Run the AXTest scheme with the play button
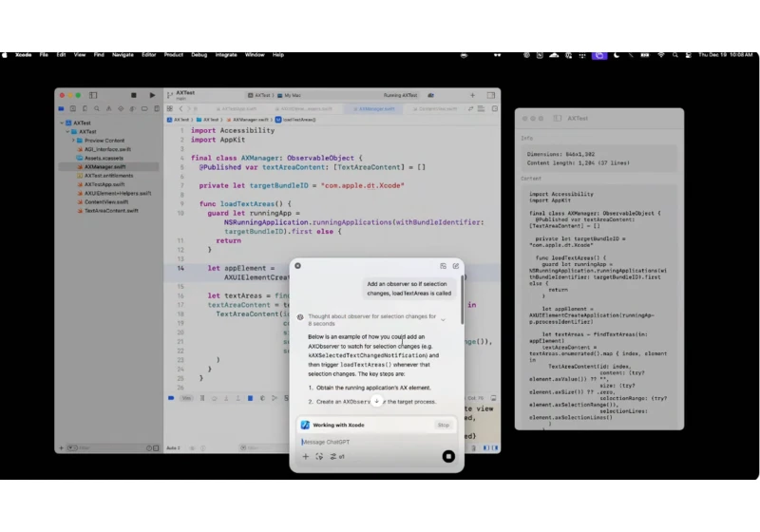This screenshot has width=760, height=532. [152, 95]
